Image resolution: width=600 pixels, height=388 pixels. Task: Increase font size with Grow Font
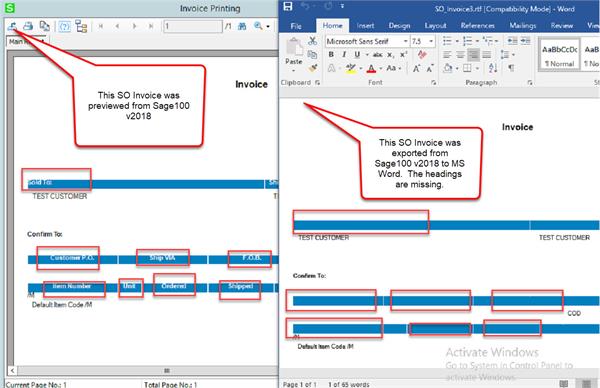(x=416, y=68)
